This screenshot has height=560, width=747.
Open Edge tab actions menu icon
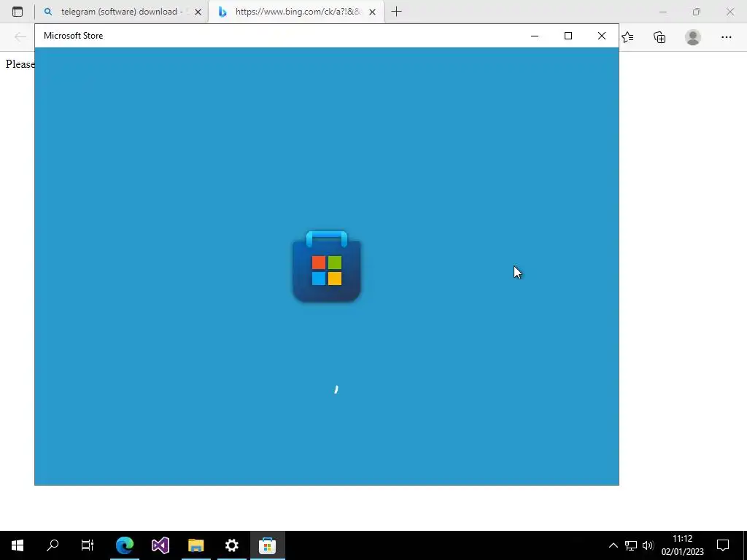pyautogui.click(x=18, y=12)
